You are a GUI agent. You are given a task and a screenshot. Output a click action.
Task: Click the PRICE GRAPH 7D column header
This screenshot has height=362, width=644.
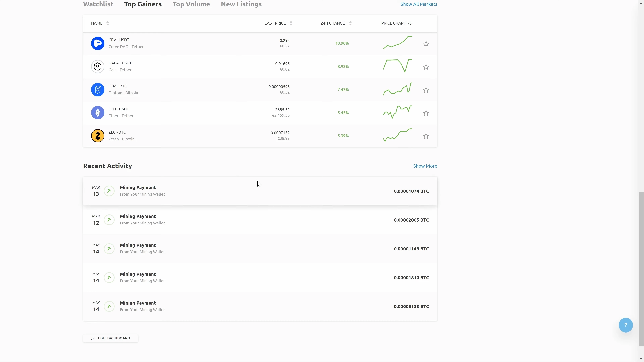(397, 23)
